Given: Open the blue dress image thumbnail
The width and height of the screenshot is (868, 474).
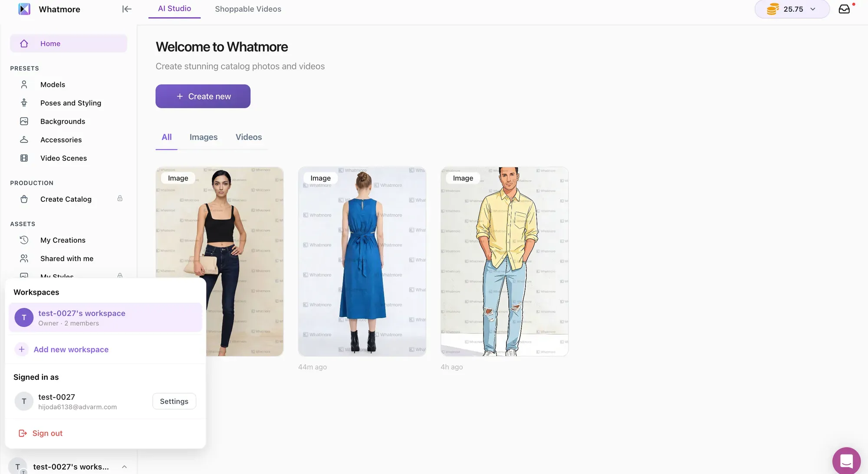Looking at the screenshot, I should point(362,262).
